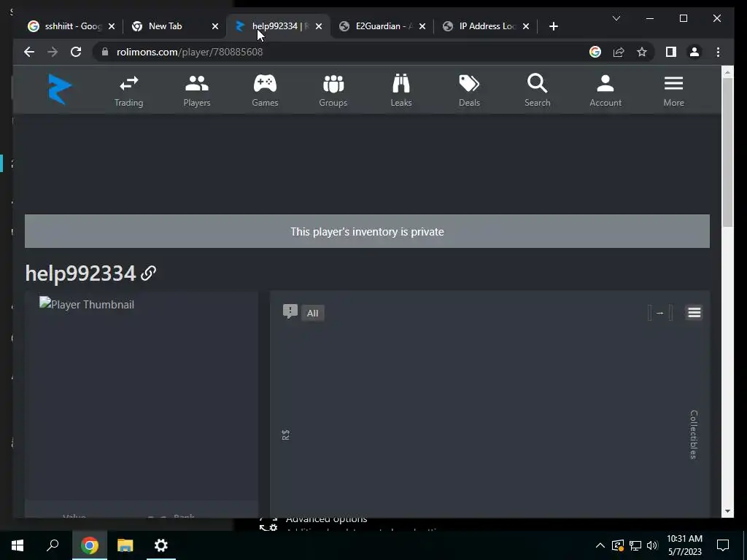Click the Google icon in address bar

click(x=595, y=52)
